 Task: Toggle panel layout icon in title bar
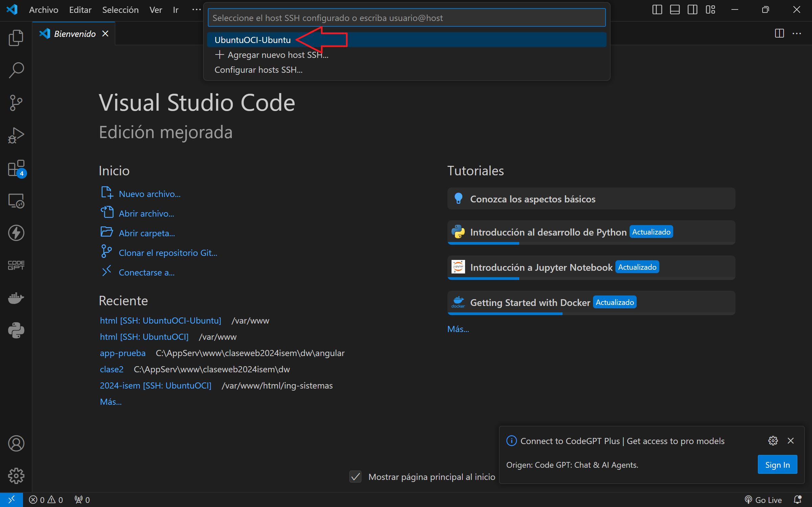coord(675,9)
